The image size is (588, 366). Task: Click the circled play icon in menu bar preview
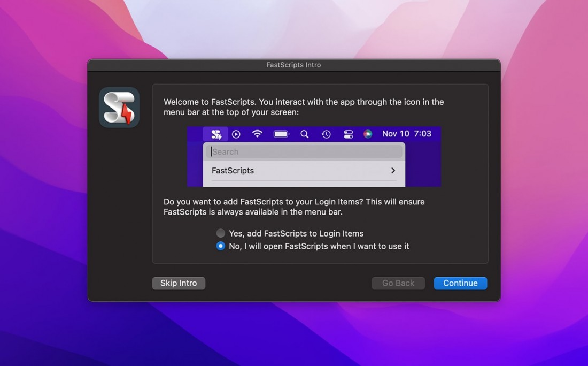(236, 134)
